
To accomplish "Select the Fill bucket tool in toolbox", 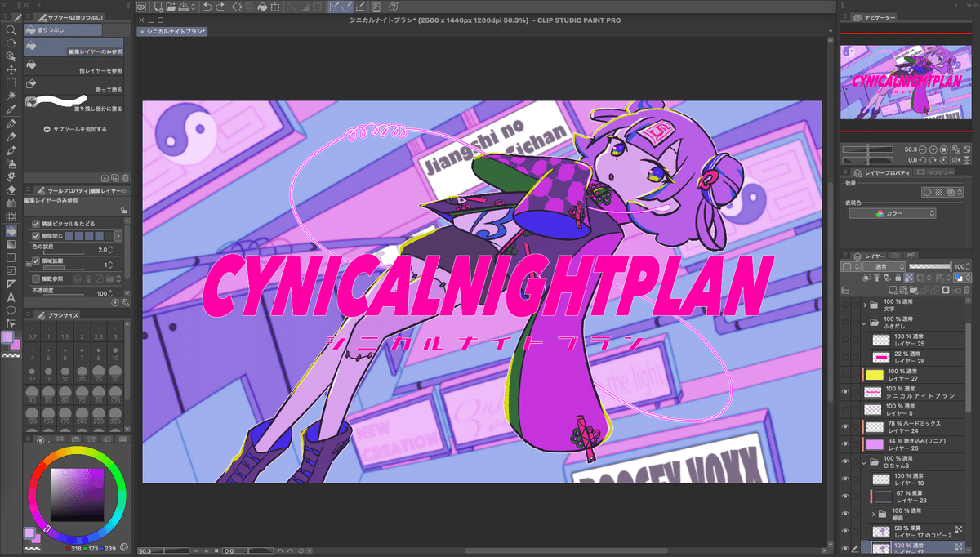I will [11, 230].
